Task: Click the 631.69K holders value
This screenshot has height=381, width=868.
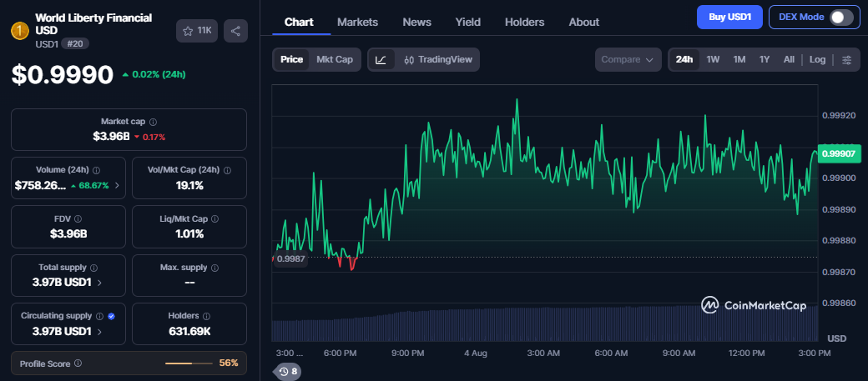Action: point(189,332)
